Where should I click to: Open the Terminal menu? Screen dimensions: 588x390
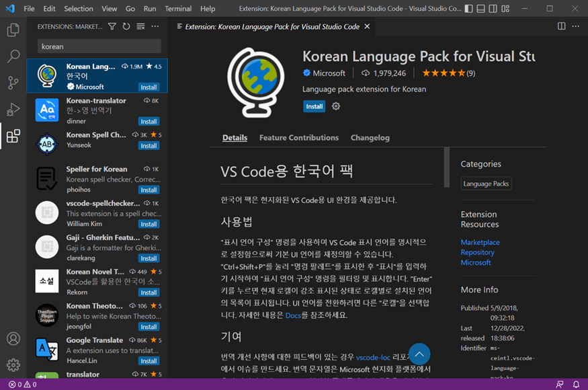point(178,9)
